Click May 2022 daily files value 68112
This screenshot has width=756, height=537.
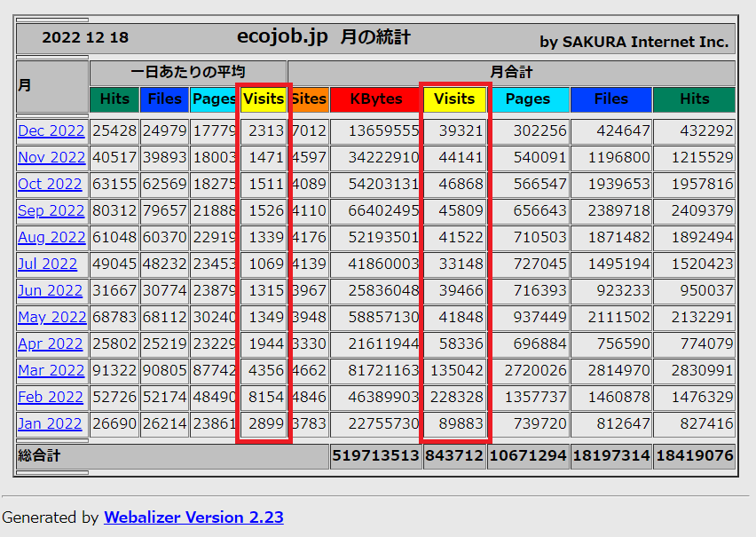coord(164,318)
